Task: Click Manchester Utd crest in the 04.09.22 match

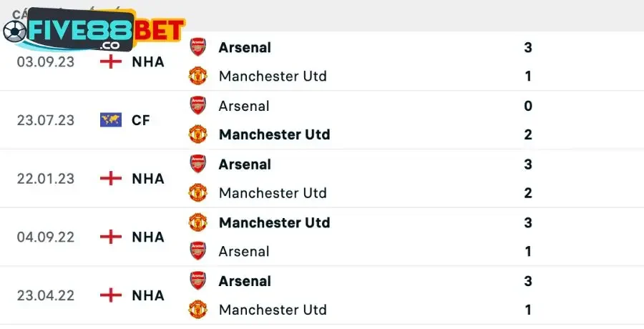Action: pyautogui.click(x=197, y=222)
